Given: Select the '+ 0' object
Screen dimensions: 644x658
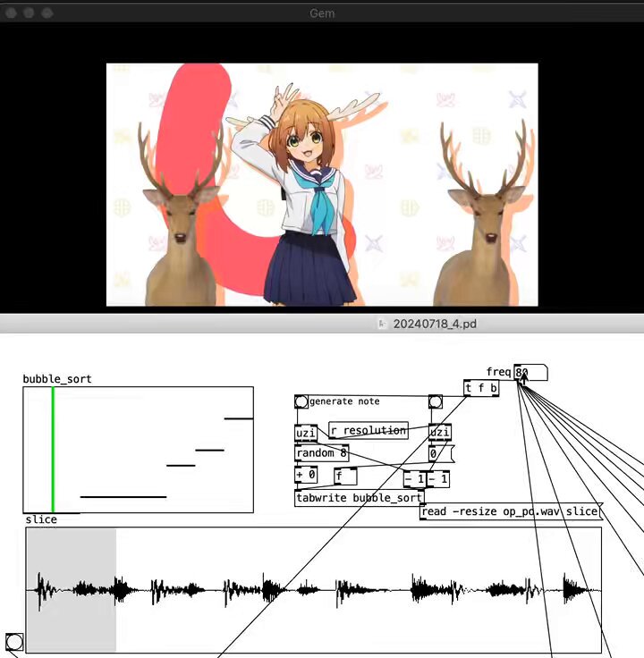Looking at the screenshot, I should click(306, 475).
